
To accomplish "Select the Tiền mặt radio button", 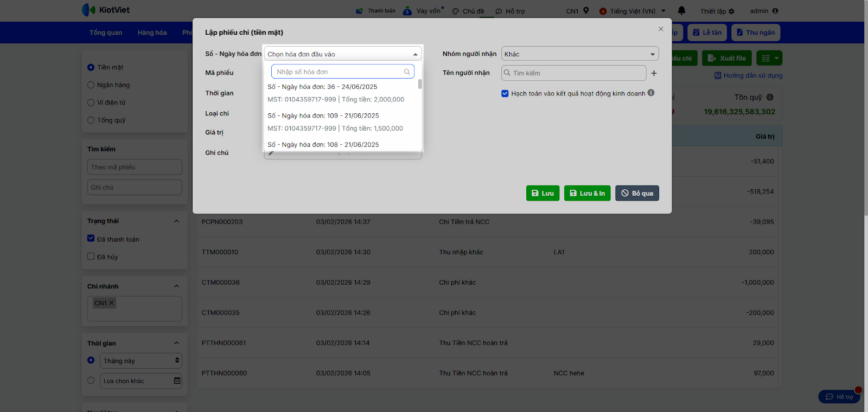I will pyautogui.click(x=91, y=67).
